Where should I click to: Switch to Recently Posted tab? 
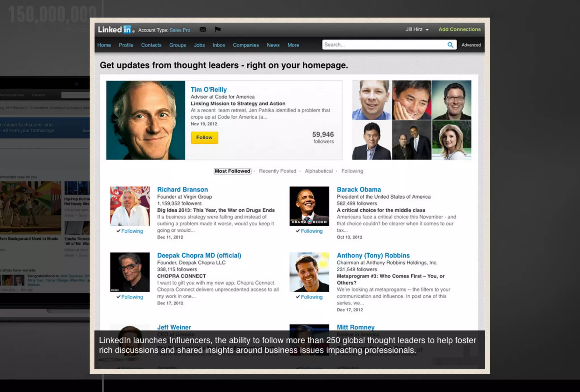(277, 171)
